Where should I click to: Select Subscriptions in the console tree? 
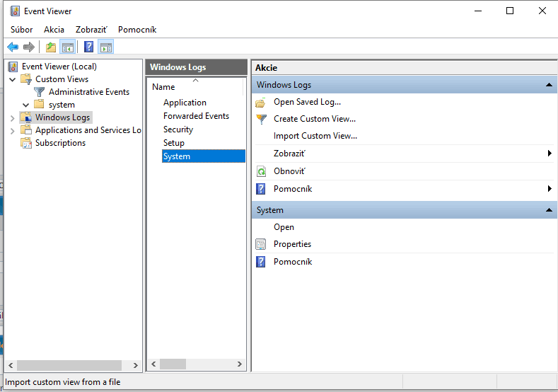(61, 143)
